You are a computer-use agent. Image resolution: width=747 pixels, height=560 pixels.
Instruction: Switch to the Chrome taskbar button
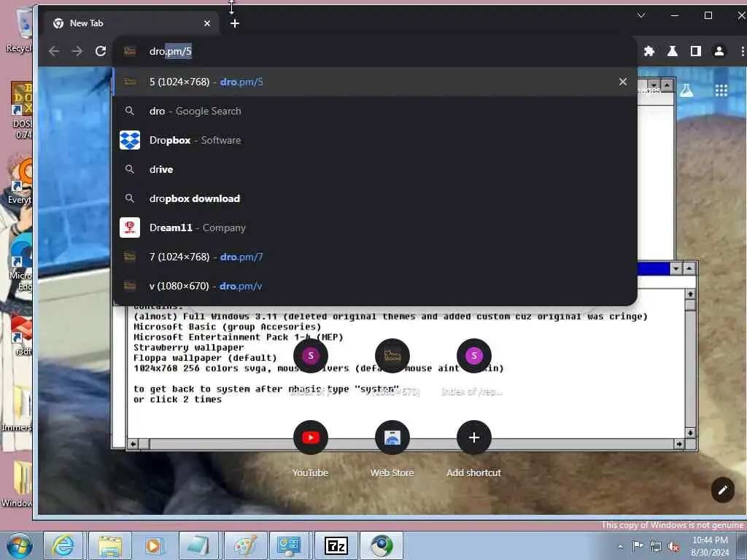[x=382, y=545]
